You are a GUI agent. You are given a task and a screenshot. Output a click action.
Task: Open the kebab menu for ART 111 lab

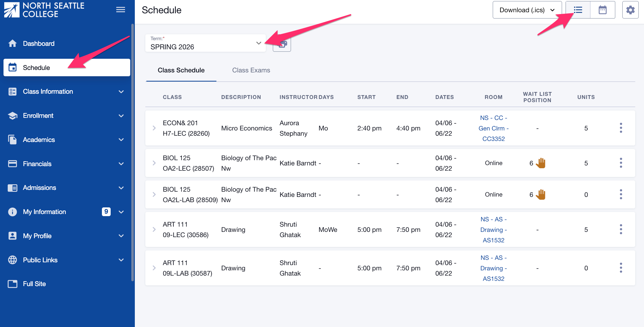tap(621, 268)
